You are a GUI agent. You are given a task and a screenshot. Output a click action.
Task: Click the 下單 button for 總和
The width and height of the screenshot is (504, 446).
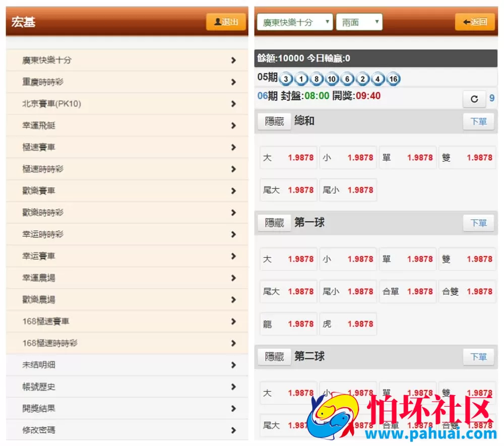coord(478,121)
